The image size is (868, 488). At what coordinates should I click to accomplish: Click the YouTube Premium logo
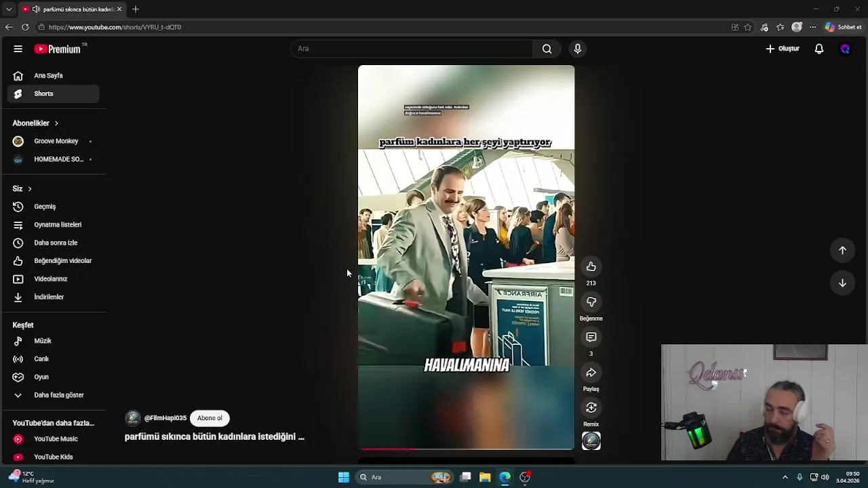pos(58,49)
